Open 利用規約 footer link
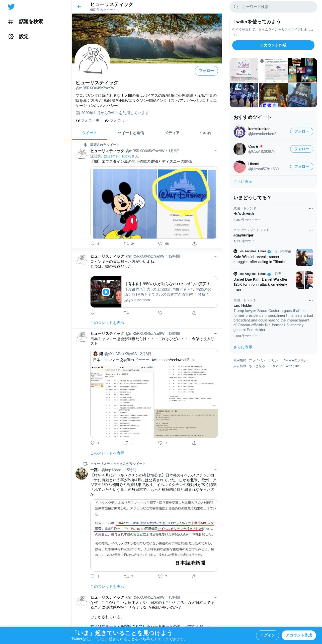 click(x=239, y=360)
